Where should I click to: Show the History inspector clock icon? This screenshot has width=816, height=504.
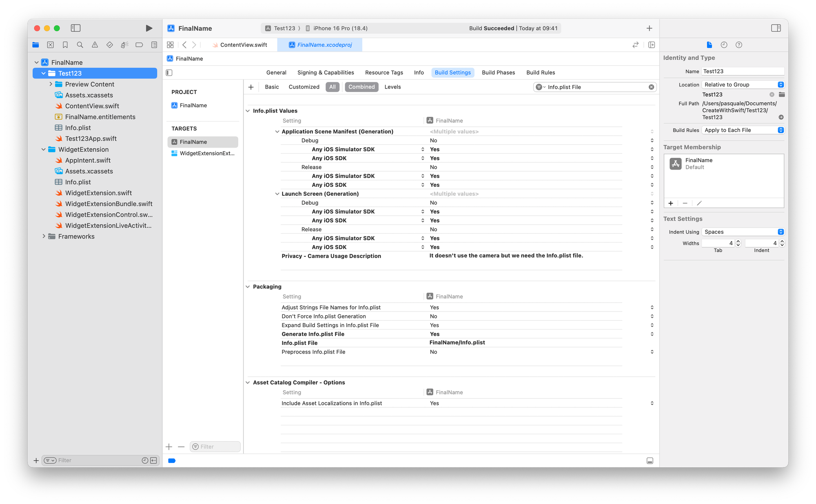724,45
